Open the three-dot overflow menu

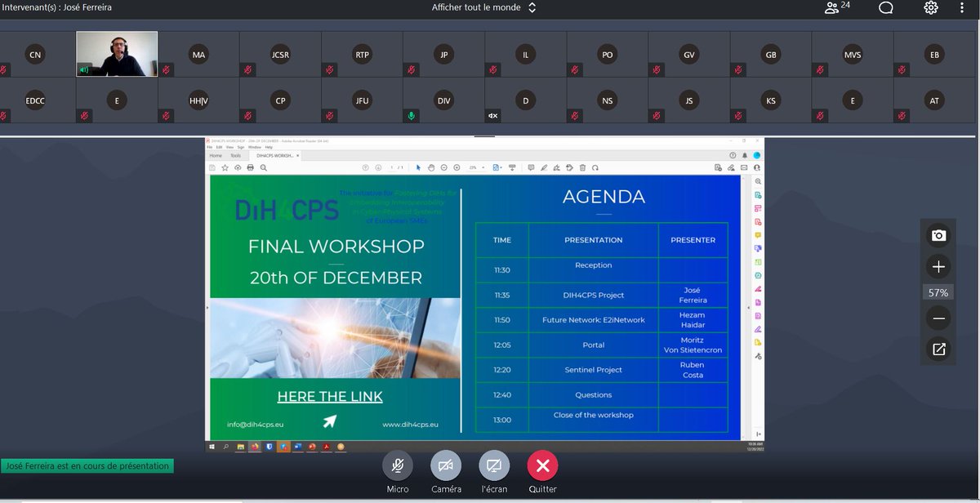point(961,7)
